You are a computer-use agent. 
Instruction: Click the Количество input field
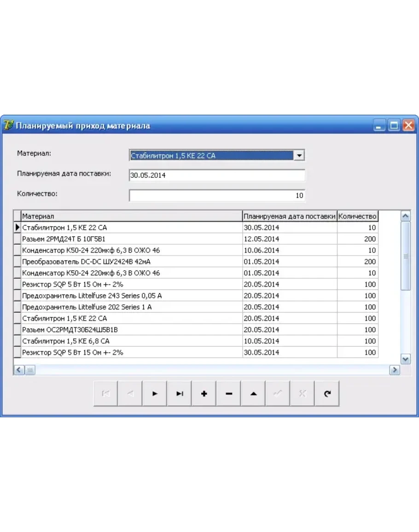coord(216,196)
